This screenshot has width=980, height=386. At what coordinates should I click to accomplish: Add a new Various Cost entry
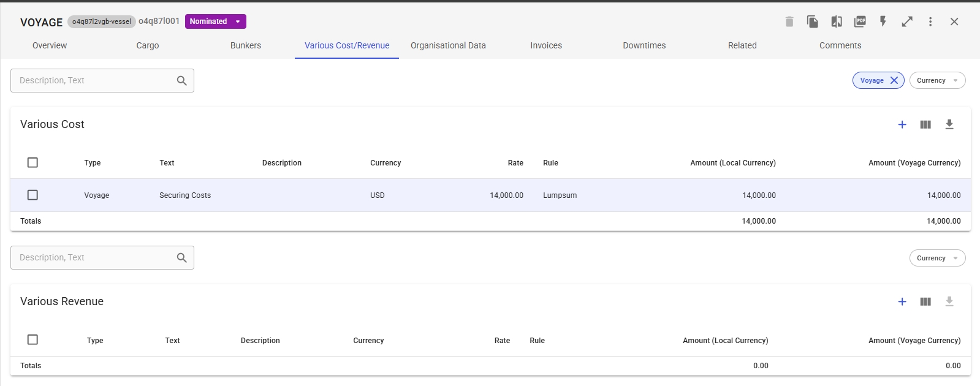click(902, 124)
